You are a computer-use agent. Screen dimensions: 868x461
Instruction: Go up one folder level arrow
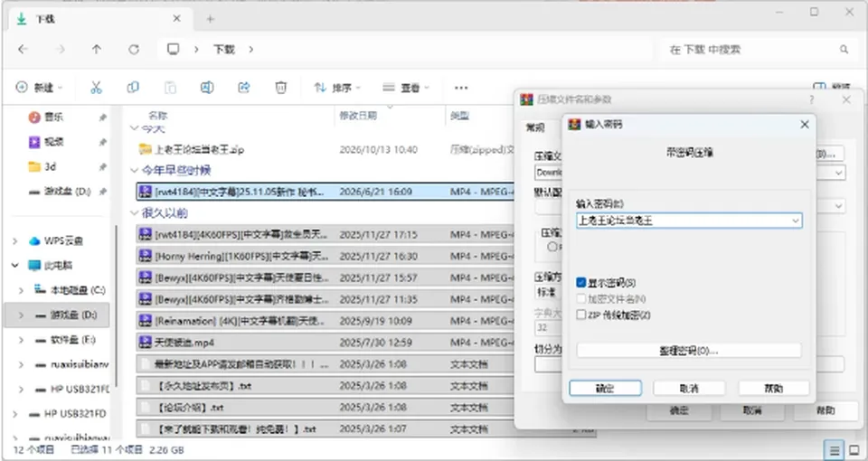[97, 49]
